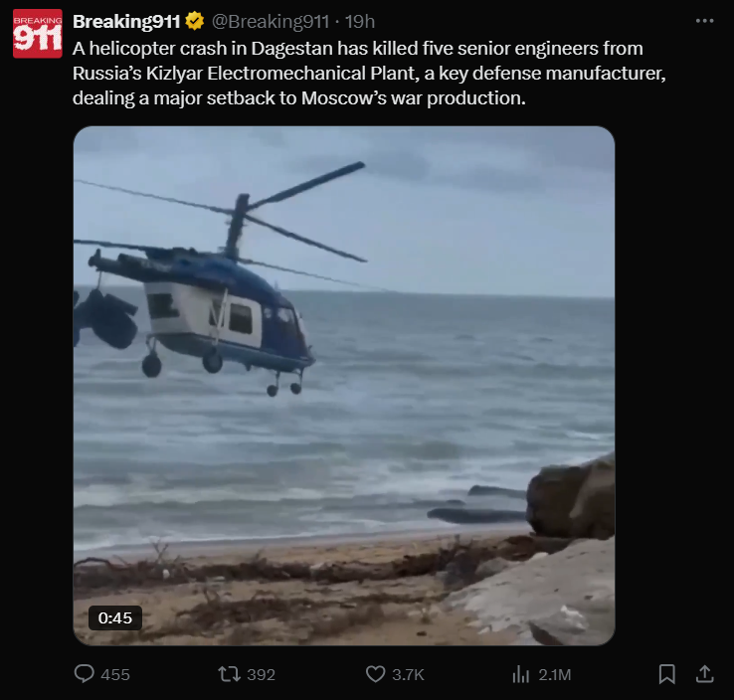Click the Breaking911 profile avatar

[x=38, y=34]
